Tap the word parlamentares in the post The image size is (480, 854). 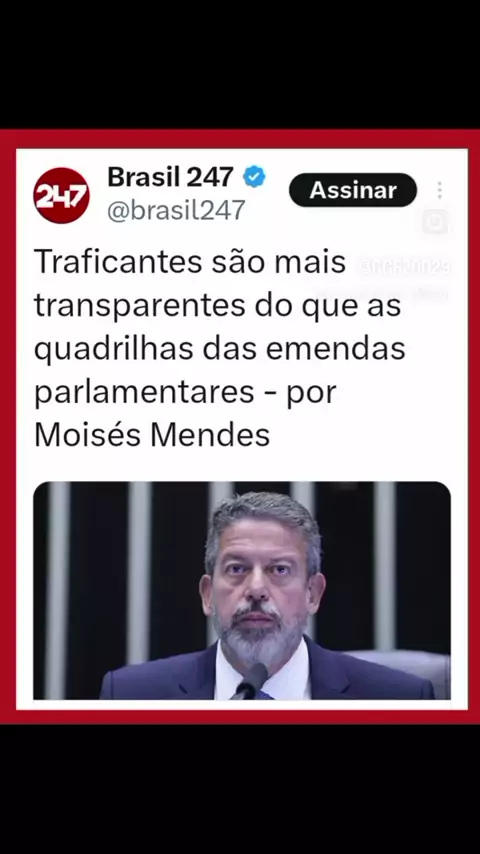click(144, 394)
